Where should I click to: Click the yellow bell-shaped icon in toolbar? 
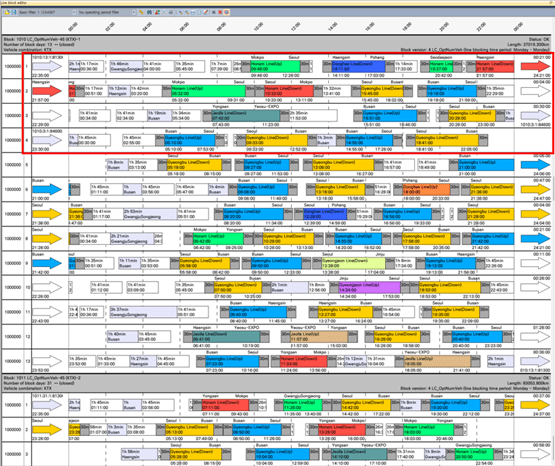7,12
